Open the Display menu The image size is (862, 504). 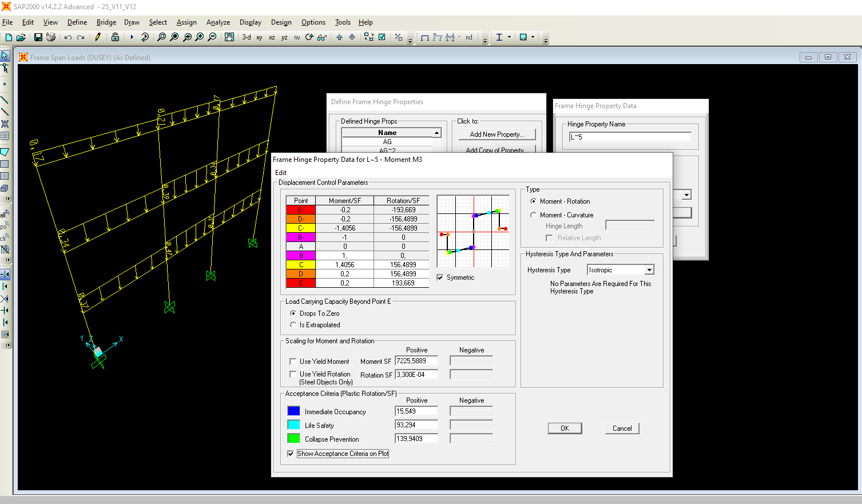251,22
